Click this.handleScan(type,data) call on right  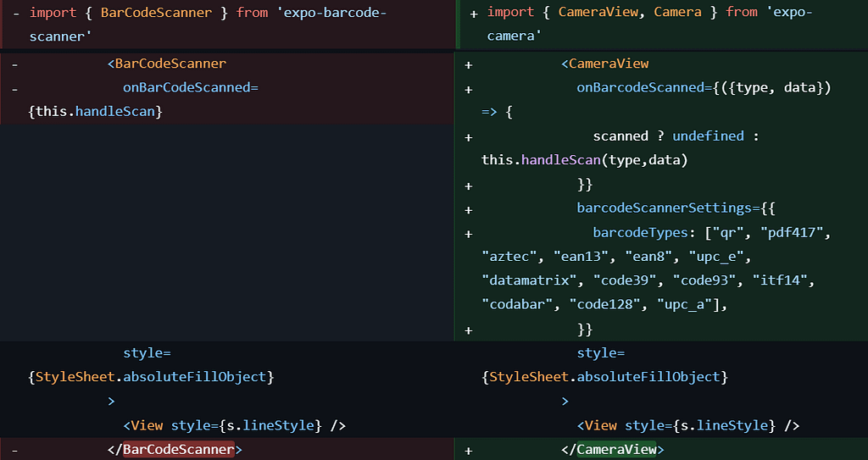584,160
